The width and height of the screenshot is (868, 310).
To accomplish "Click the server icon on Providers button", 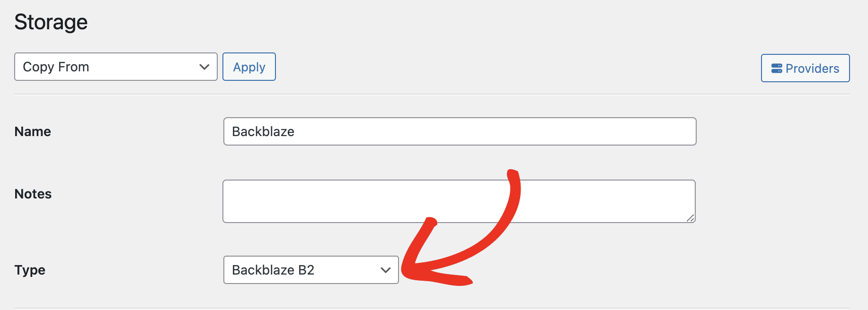I will point(777,69).
